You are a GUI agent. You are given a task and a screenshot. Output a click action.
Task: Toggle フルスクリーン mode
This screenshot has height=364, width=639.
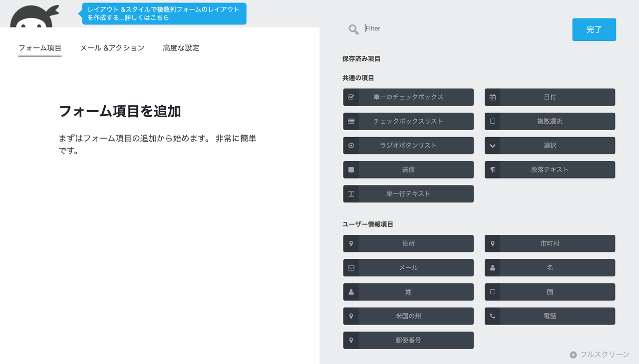600,355
